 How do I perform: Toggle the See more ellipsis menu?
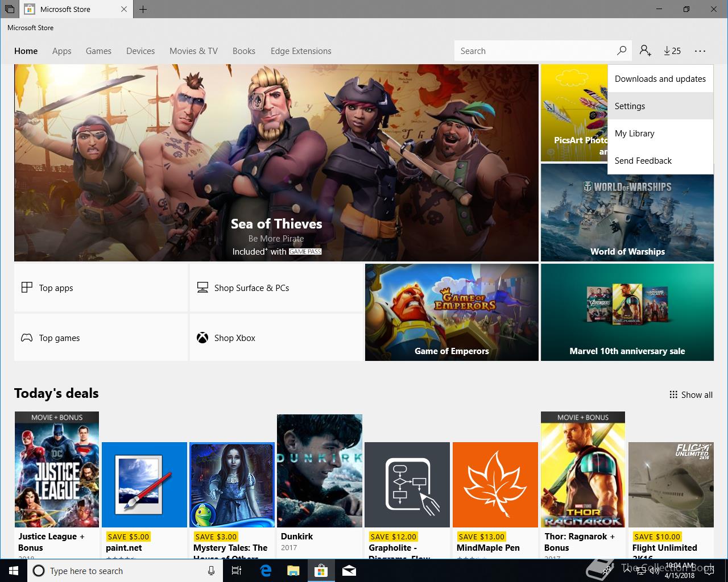pos(700,51)
